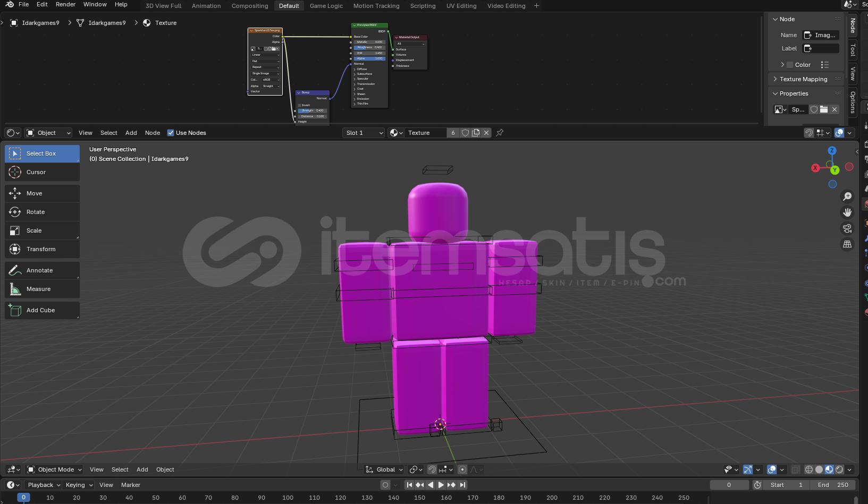
Task: Click the pin icon in node editor header
Action: pyautogui.click(x=500, y=133)
